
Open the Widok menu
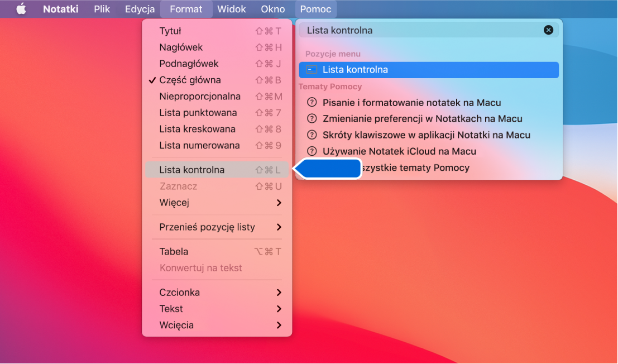point(232,8)
